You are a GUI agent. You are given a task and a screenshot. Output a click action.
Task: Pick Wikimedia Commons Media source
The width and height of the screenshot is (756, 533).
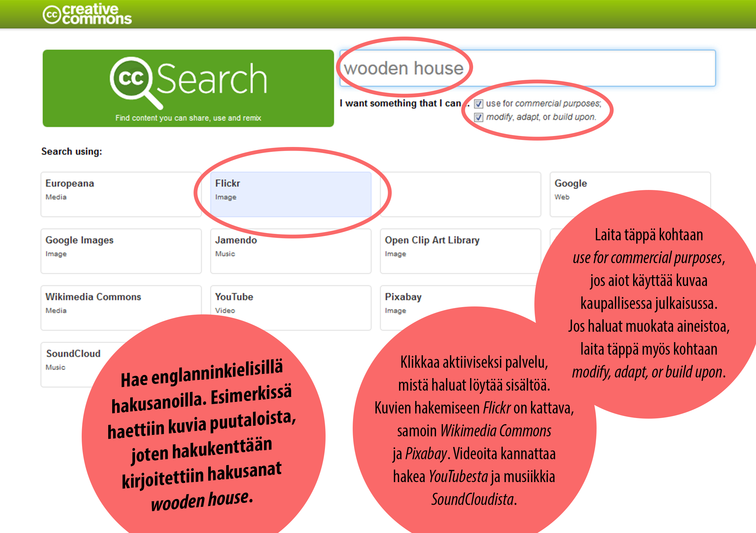pos(121,308)
